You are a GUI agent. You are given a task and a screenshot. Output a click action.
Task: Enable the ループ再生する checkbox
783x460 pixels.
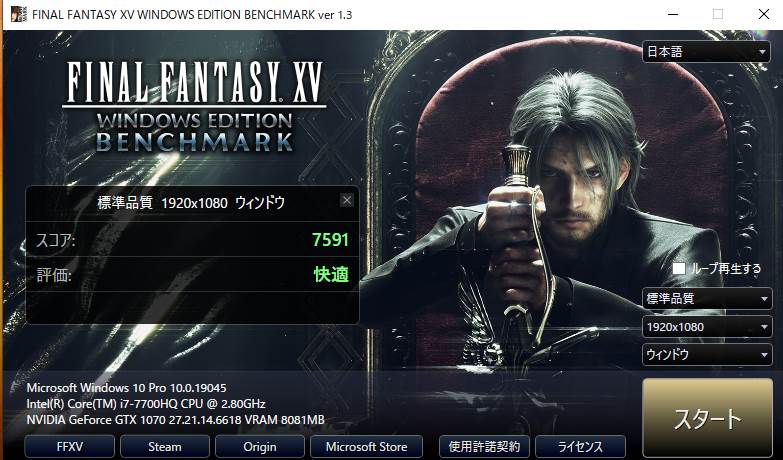(679, 268)
